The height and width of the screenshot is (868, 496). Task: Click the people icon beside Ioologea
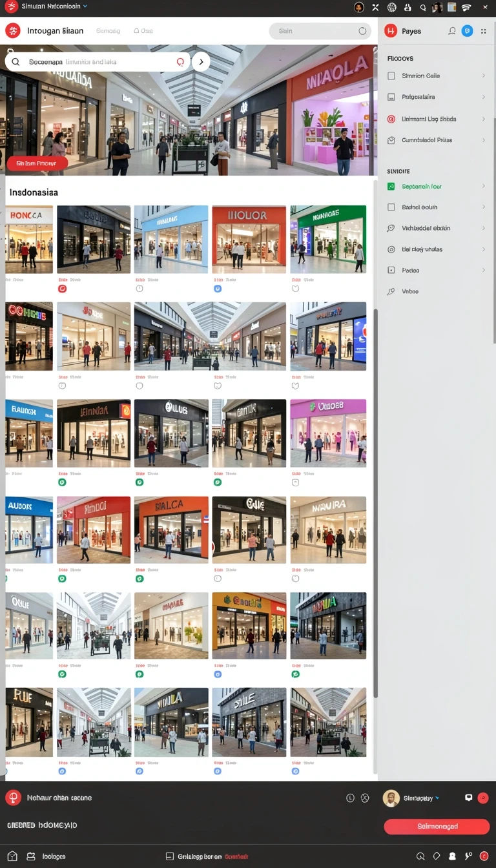pyautogui.click(x=31, y=856)
